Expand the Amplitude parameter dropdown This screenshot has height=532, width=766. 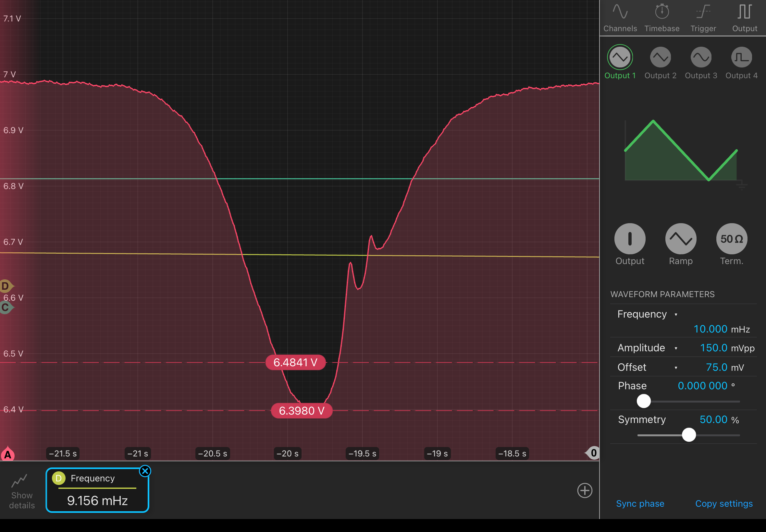tap(647, 348)
